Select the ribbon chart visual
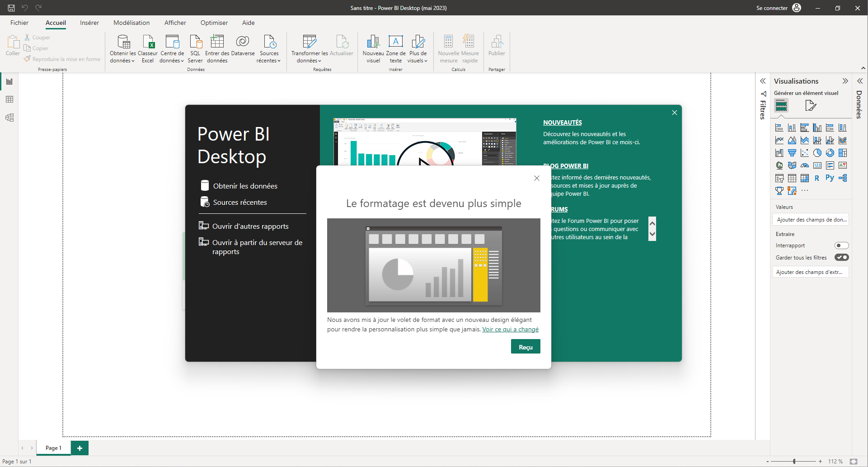Image resolution: width=868 pixels, height=467 pixels. tap(842, 141)
